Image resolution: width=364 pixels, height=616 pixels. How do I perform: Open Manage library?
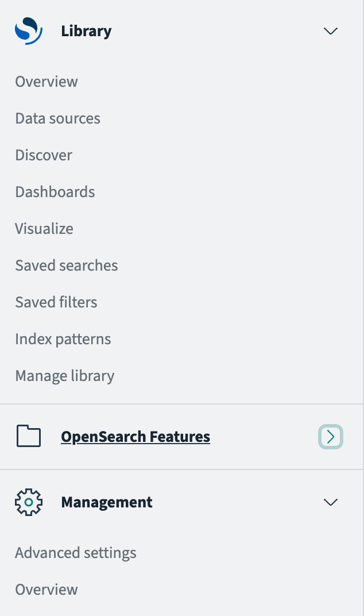[x=64, y=375]
